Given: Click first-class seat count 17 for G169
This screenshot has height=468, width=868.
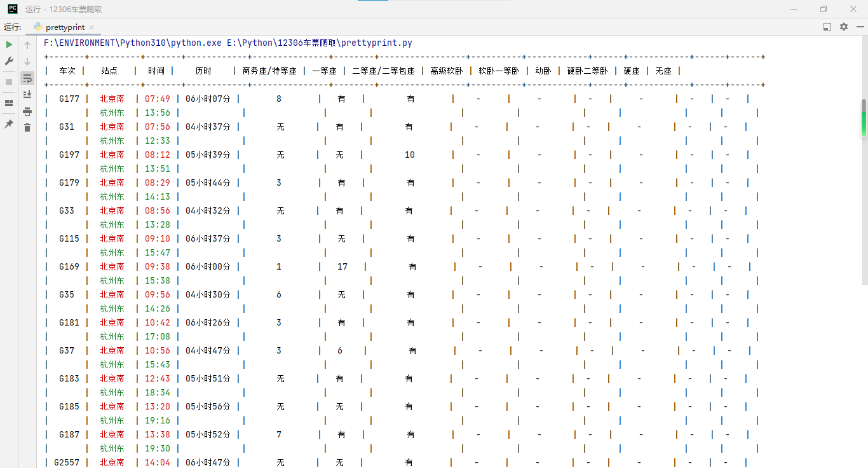Looking at the screenshot, I should tap(342, 266).
